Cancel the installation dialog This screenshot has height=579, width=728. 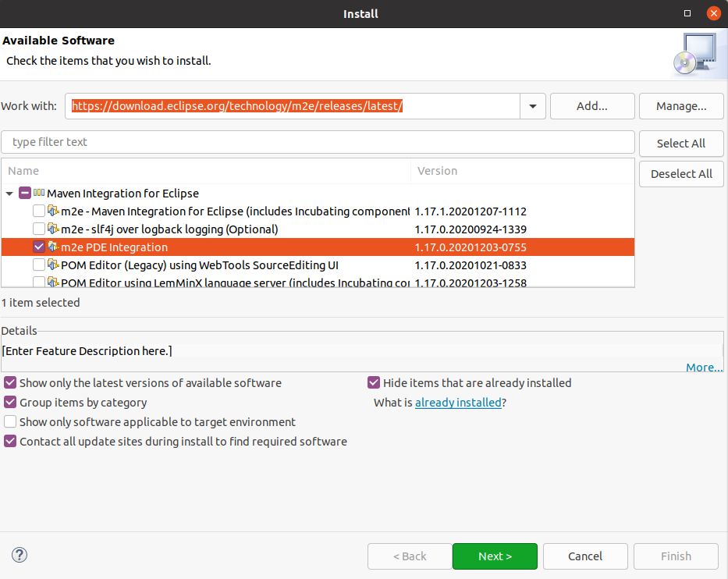click(x=585, y=556)
